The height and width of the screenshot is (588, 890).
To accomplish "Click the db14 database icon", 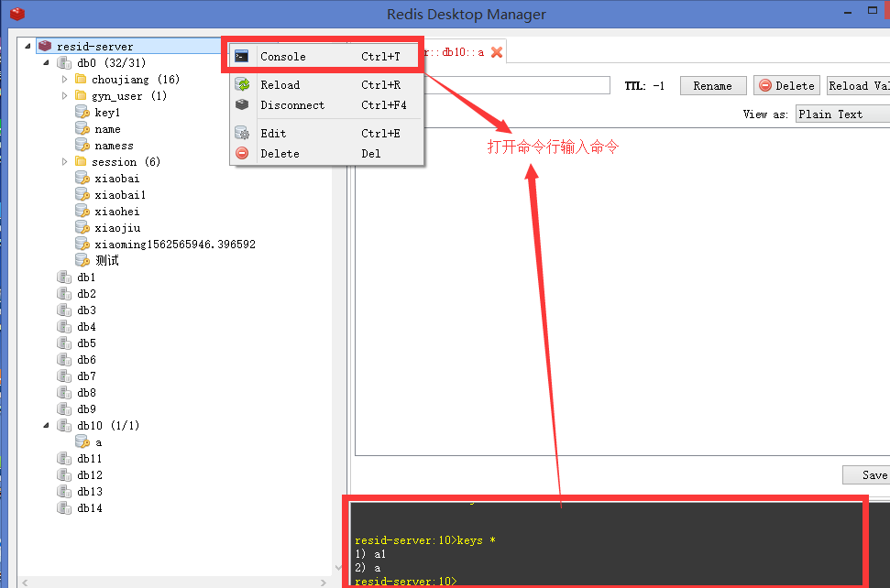I will pyautogui.click(x=64, y=507).
